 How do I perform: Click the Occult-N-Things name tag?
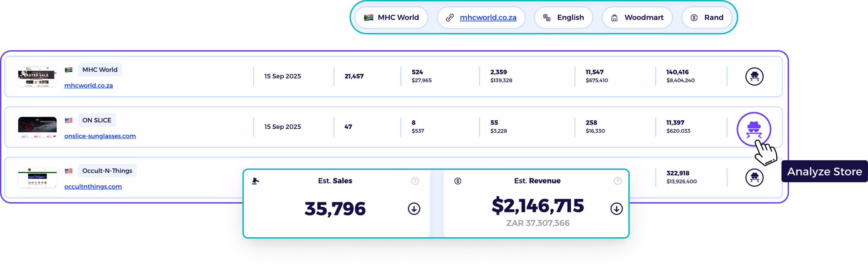[107, 171]
